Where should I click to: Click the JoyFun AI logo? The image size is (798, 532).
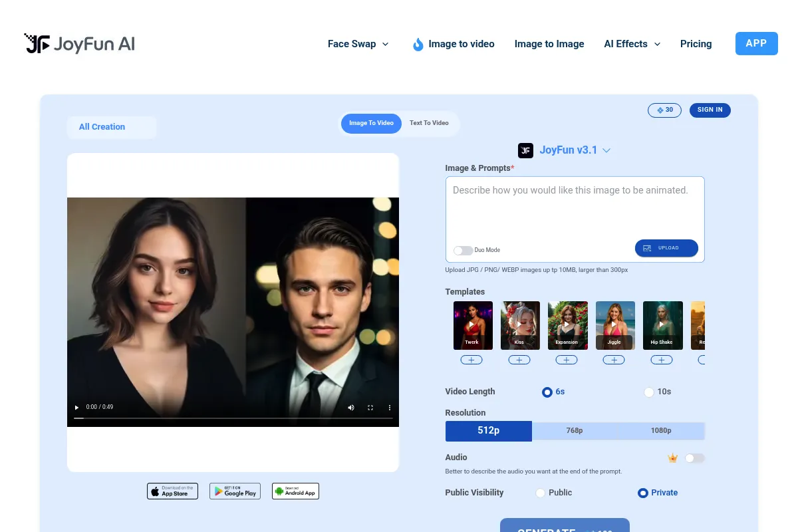coord(80,44)
